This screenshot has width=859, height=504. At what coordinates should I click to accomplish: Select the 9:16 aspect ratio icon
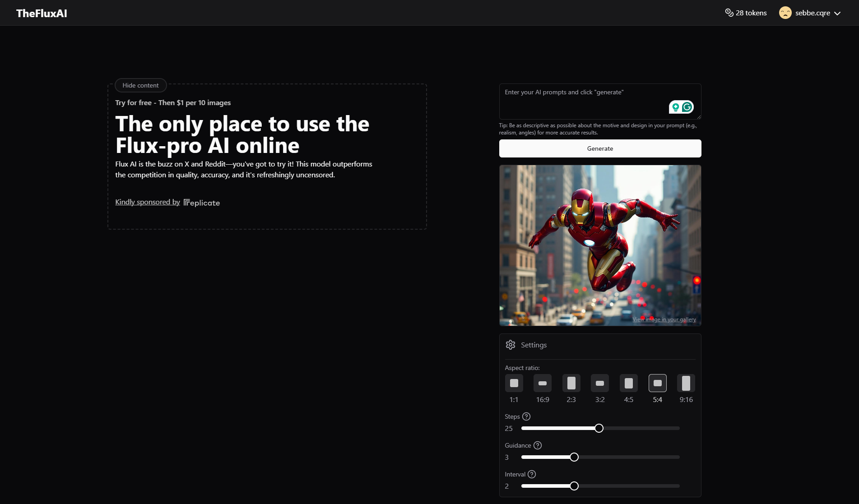pos(686,383)
